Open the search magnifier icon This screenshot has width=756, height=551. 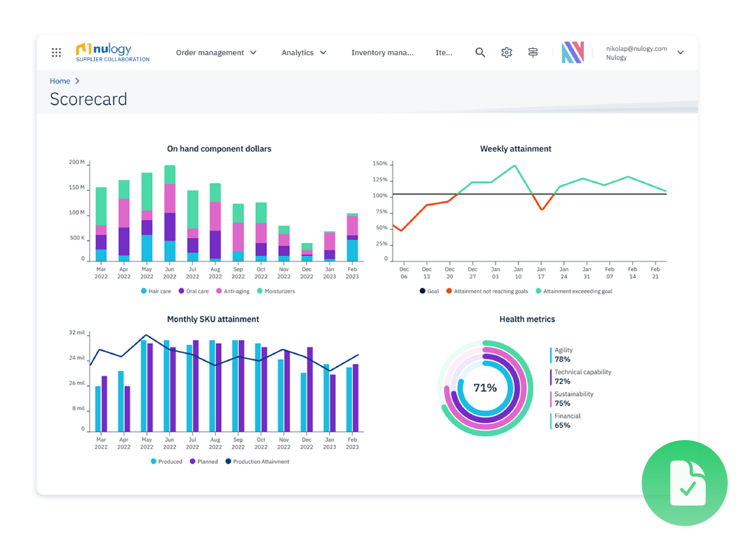click(480, 52)
